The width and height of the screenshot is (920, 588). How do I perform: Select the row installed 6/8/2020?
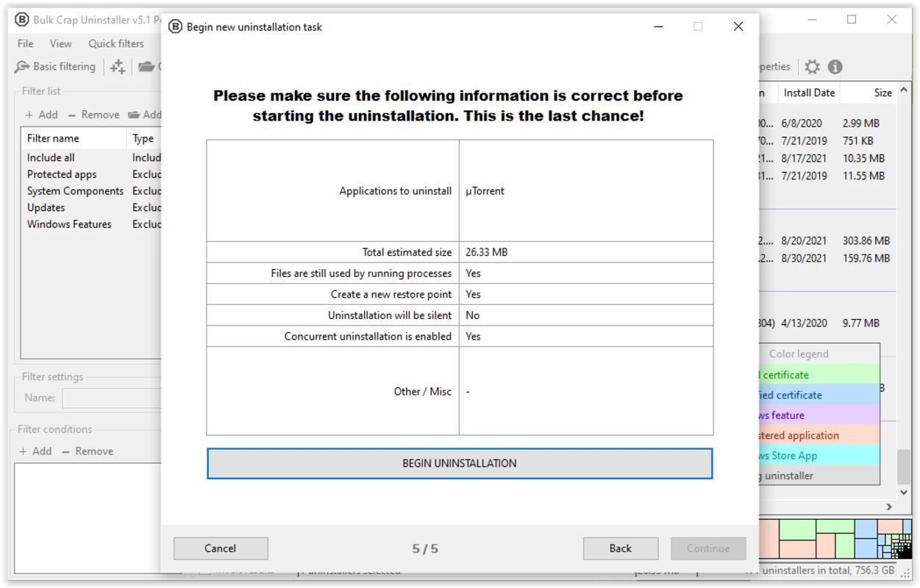(x=827, y=123)
